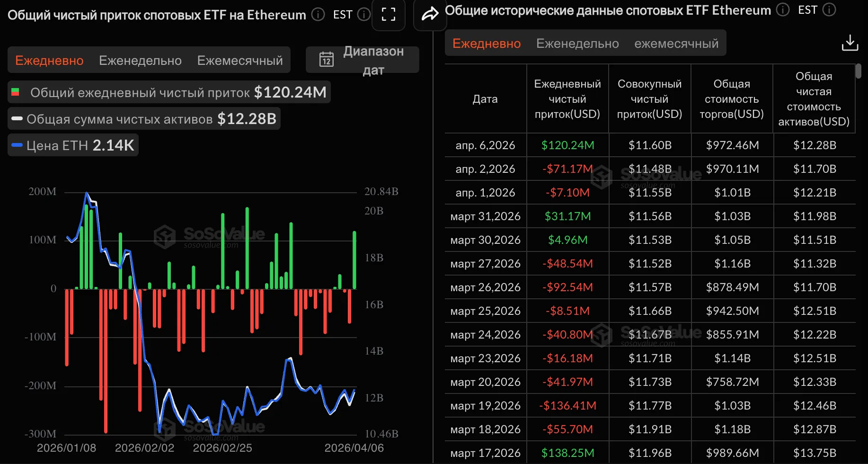Click the calendar icon in date range button
The height and width of the screenshot is (464, 868).
327,60
